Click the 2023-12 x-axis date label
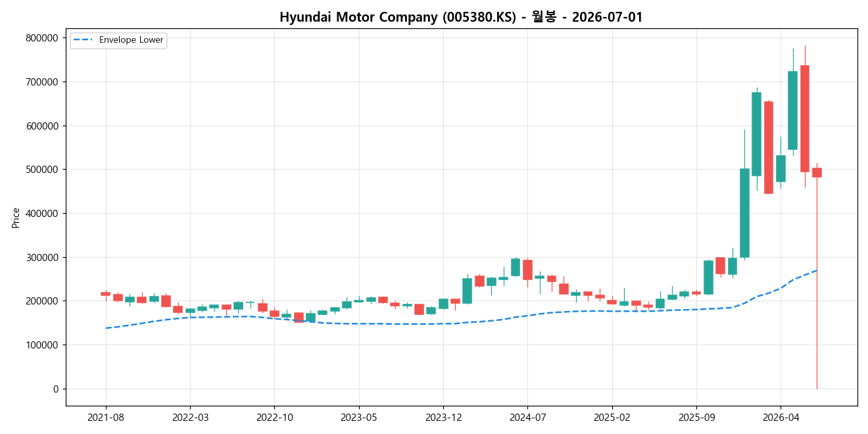 tap(443, 417)
